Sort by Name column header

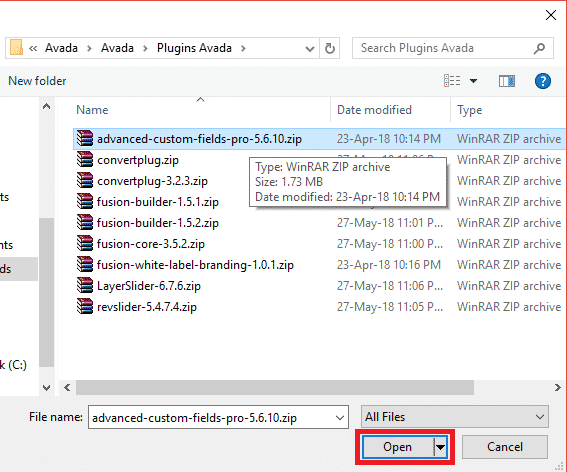coord(92,110)
